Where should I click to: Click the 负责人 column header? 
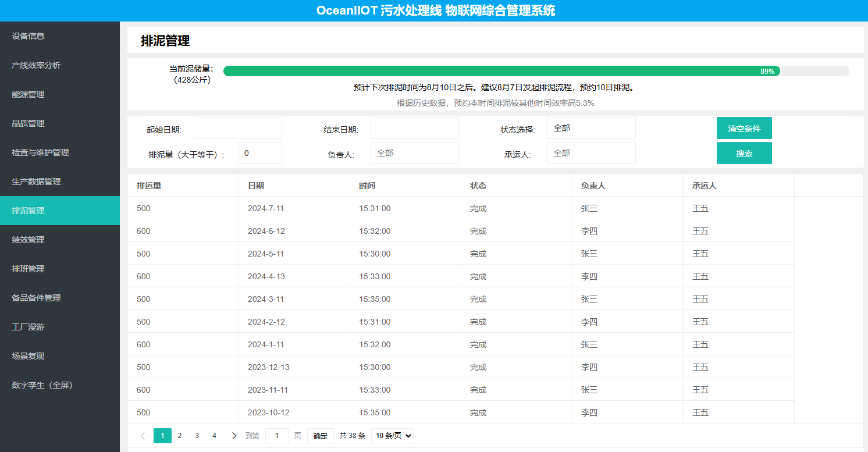628,186
